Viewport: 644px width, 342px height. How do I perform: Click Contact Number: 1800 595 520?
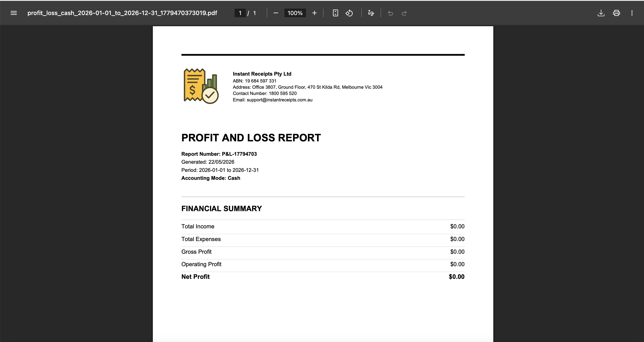265,93
